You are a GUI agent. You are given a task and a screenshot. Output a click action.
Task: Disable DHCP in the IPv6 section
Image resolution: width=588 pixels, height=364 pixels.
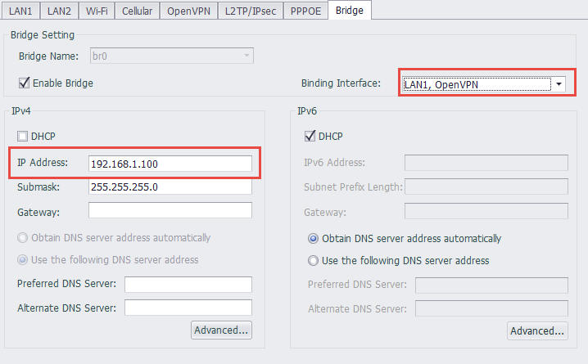coord(310,136)
